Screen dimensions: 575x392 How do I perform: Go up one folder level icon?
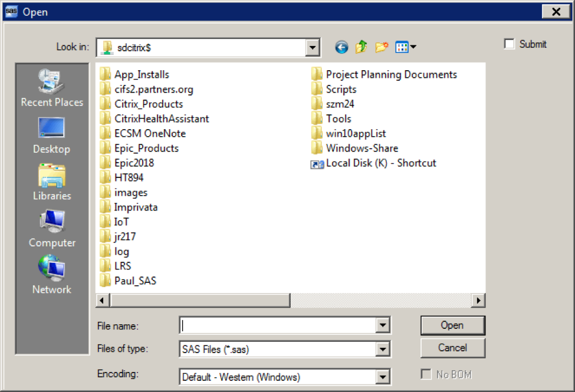pyautogui.click(x=361, y=47)
